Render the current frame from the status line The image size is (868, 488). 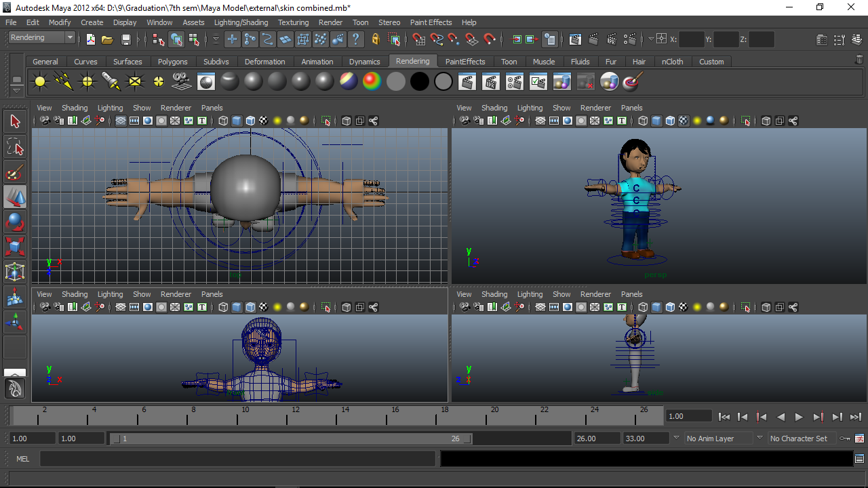(592, 39)
